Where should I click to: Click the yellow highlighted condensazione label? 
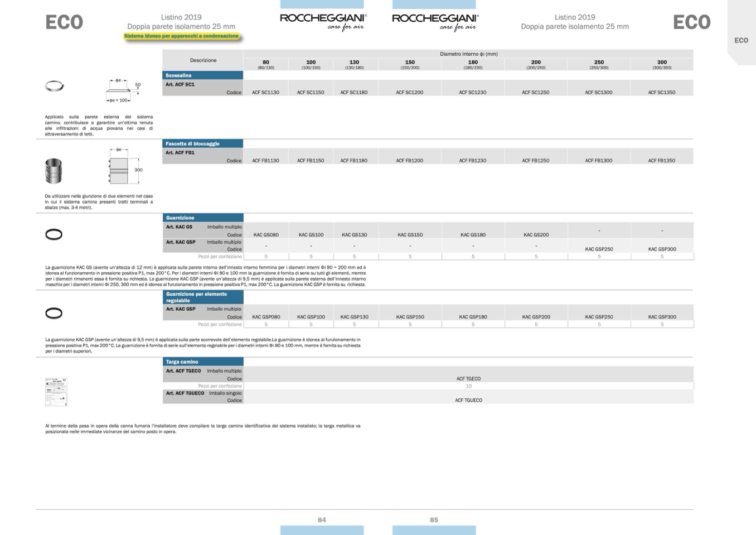181,36
